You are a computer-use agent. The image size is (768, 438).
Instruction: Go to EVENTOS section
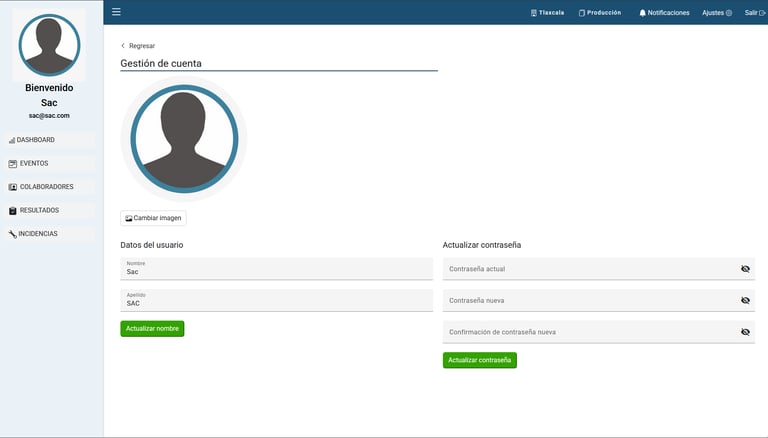pyautogui.click(x=49, y=164)
